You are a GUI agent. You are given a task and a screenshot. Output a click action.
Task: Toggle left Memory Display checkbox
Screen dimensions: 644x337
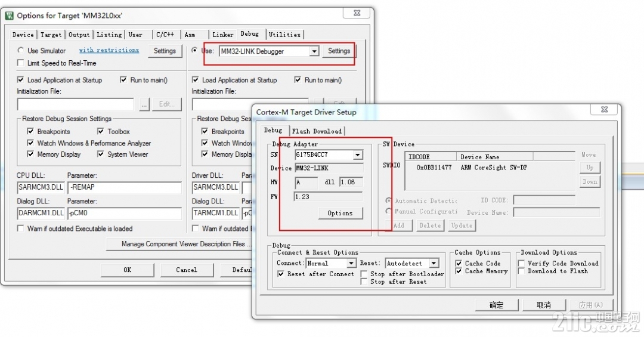(x=30, y=154)
